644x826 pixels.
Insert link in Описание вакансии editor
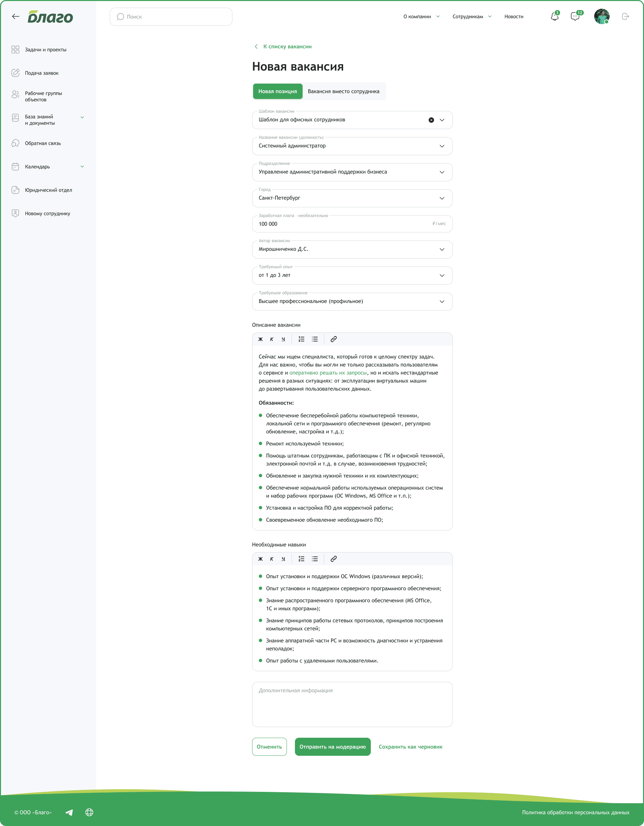coord(333,339)
